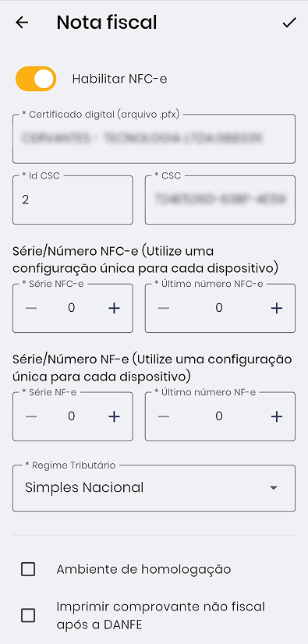Confirm settings with the checkmark icon
This screenshot has height=644, width=308.
click(x=289, y=23)
